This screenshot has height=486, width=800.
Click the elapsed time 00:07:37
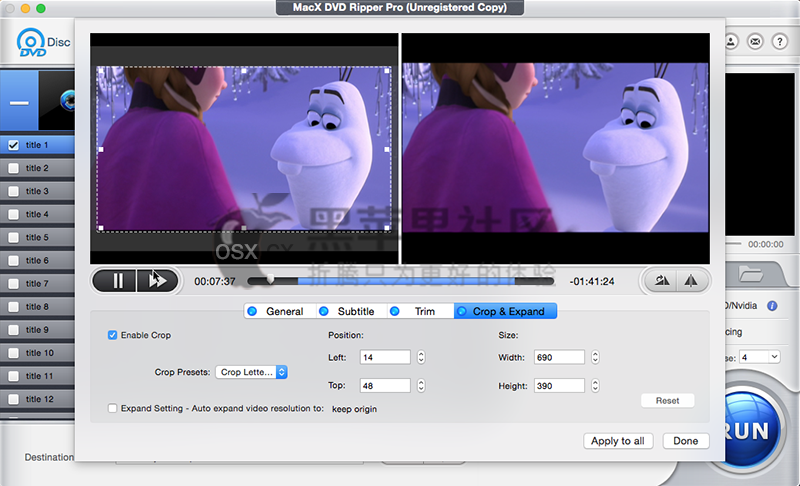[x=215, y=282]
